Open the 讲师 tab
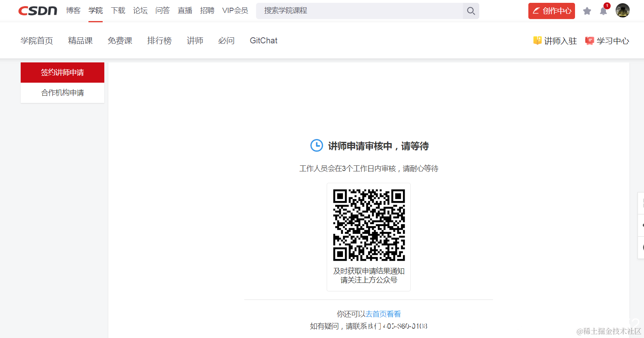The image size is (644, 338). [195, 41]
